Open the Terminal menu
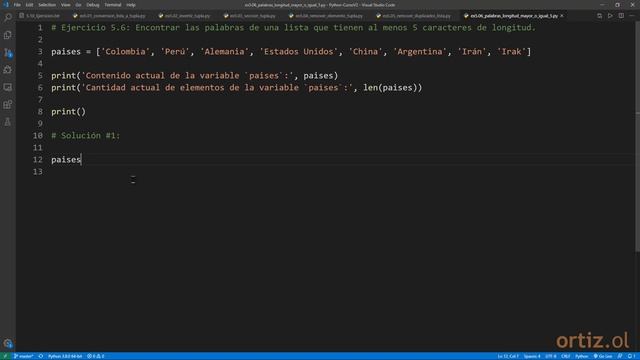This screenshot has height=360, width=640. 113,5
